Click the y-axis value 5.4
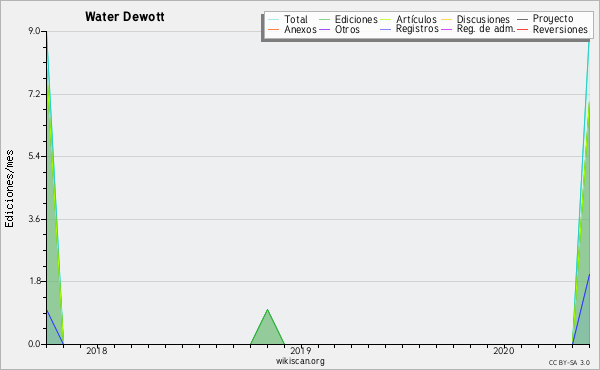This screenshot has width=600, height=370. pyautogui.click(x=34, y=156)
